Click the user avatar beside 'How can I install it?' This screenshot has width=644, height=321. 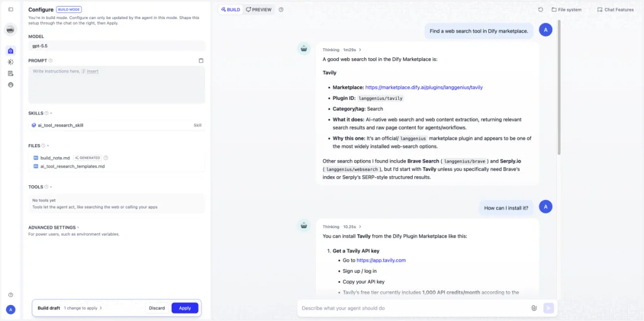[x=546, y=207]
